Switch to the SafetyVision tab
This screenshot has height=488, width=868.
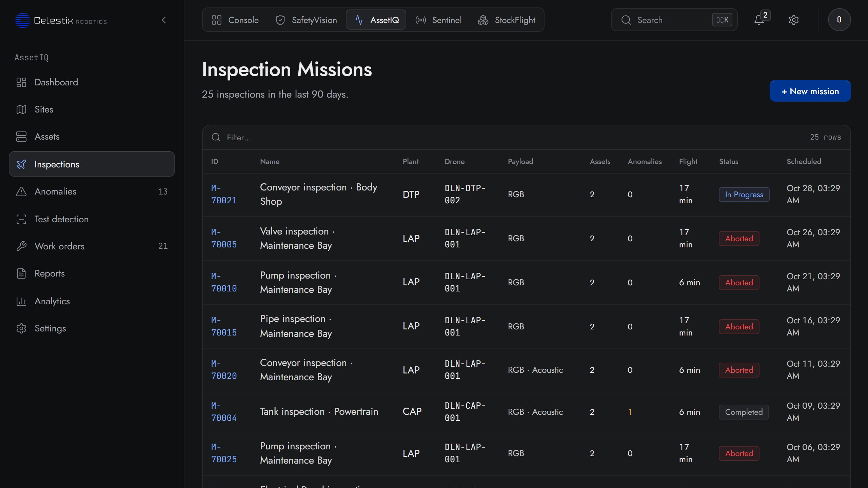(306, 20)
